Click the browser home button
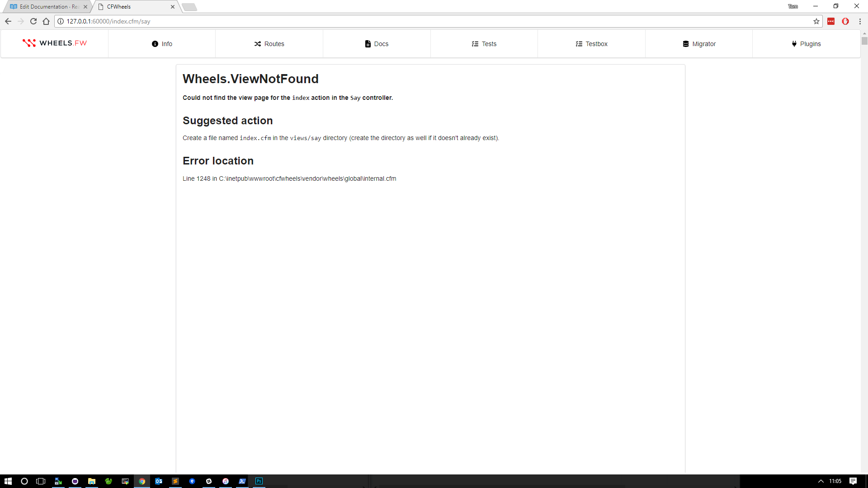868x488 pixels. tap(46, 21)
